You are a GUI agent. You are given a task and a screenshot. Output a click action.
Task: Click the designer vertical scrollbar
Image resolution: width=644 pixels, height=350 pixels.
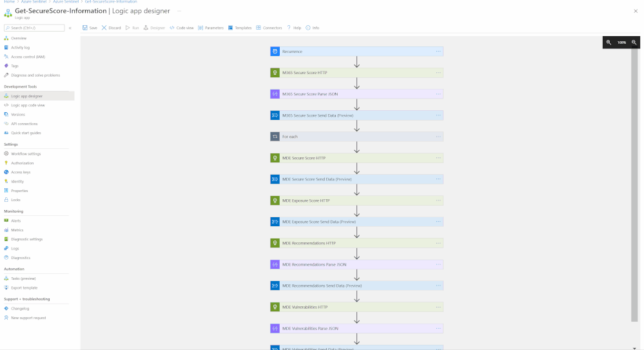coord(634,185)
